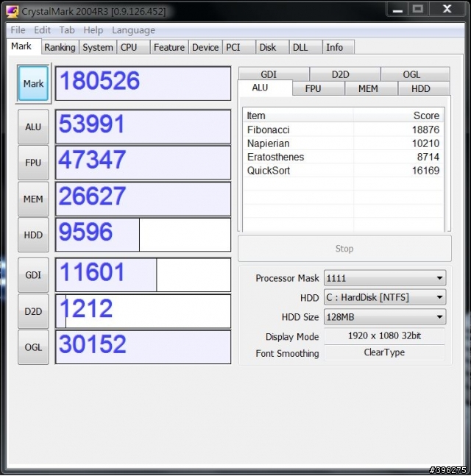Click the Stop button
This screenshot has width=471, height=476.
[344, 249]
